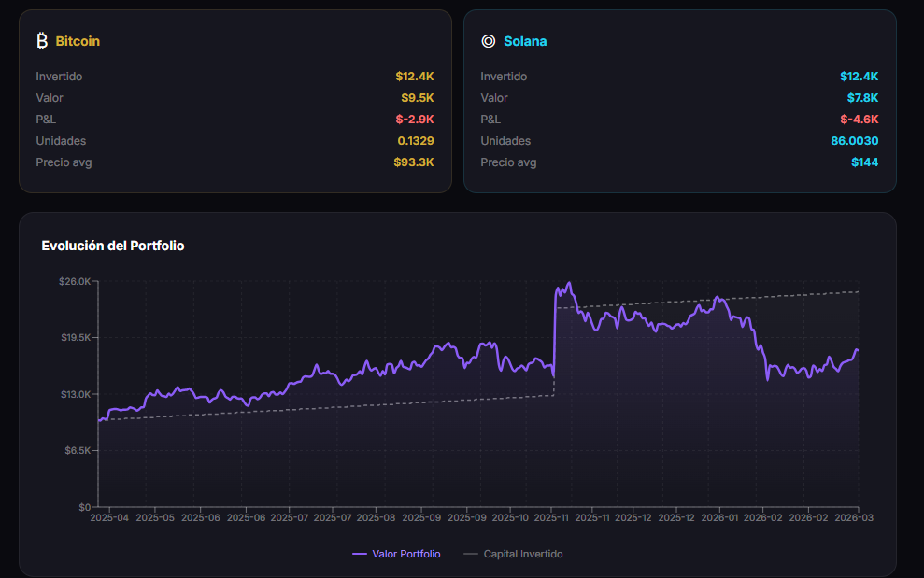Click the gray Capital Invertido legend line
This screenshot has height=578, width=924.
(x=470, y=554)
